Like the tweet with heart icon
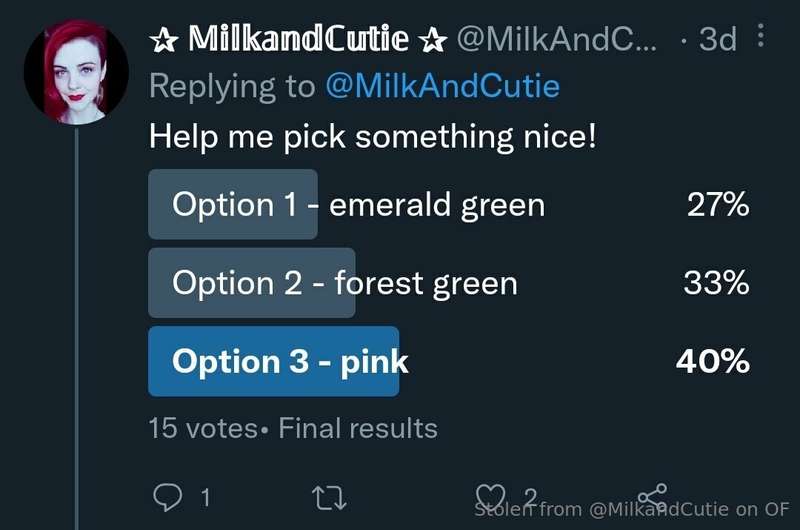 tap(490, 497)
